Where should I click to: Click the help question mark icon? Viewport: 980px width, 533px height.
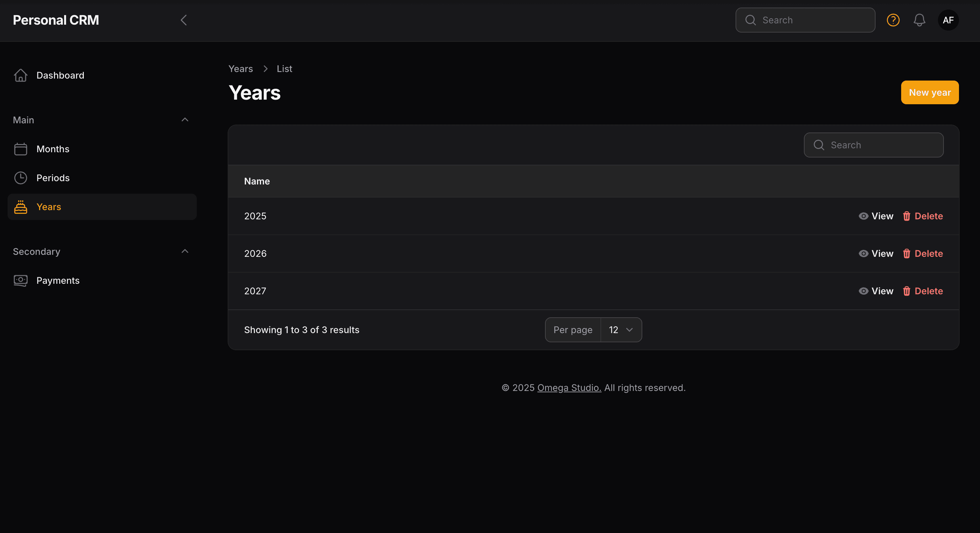coord(893,20)
